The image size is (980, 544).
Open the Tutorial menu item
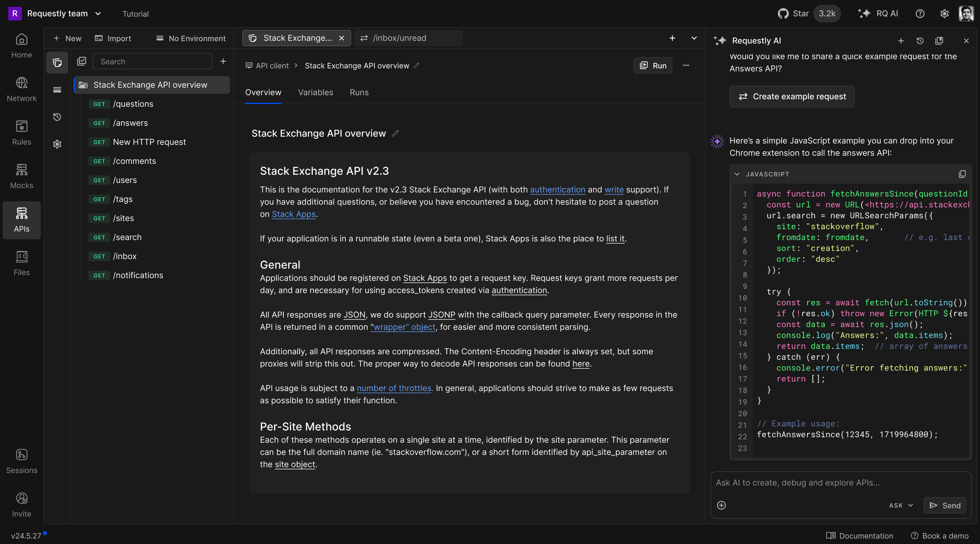coord(135,14)
